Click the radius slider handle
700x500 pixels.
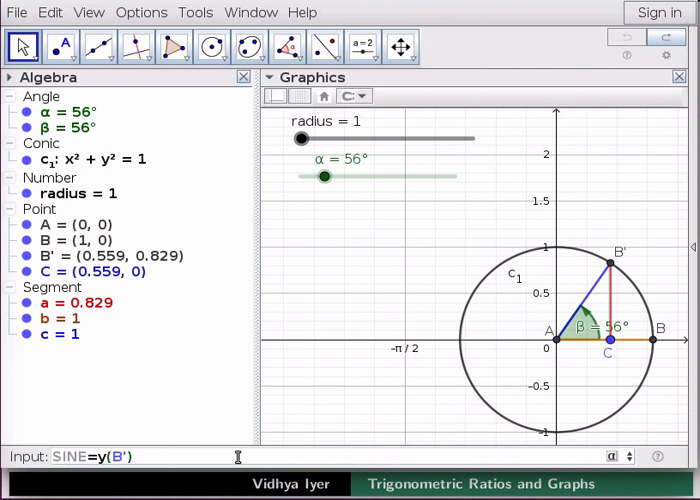tap(301, 139)
